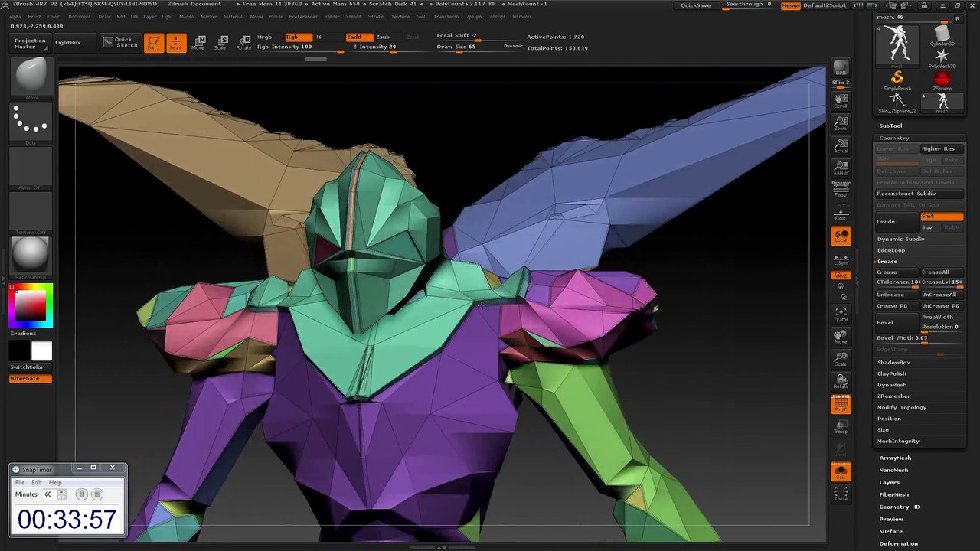The width and height of the screenshot is (980, 551).
Task: Click Reconstruct Subdiv button
Action: (x=919, y=194)
